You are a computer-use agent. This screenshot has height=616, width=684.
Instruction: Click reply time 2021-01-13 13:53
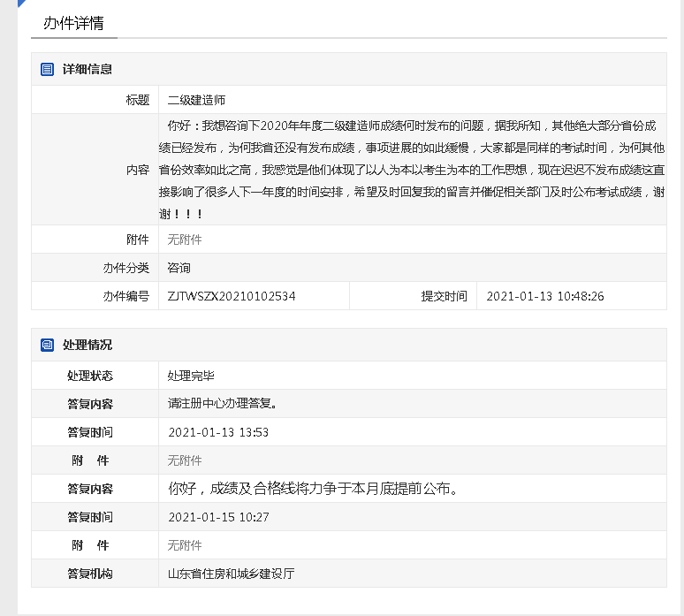(x=218, y=432)
